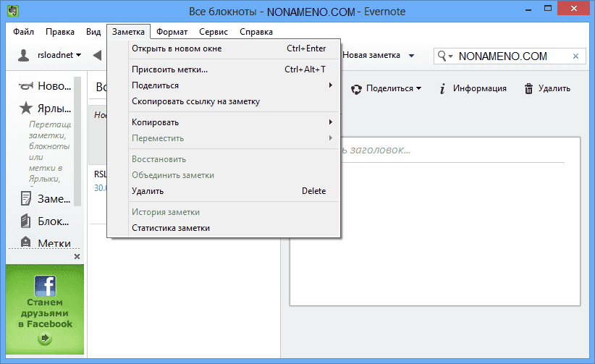Click Статистика заметки menu item
The image size is (595, 364).
[x=171, y=228]
